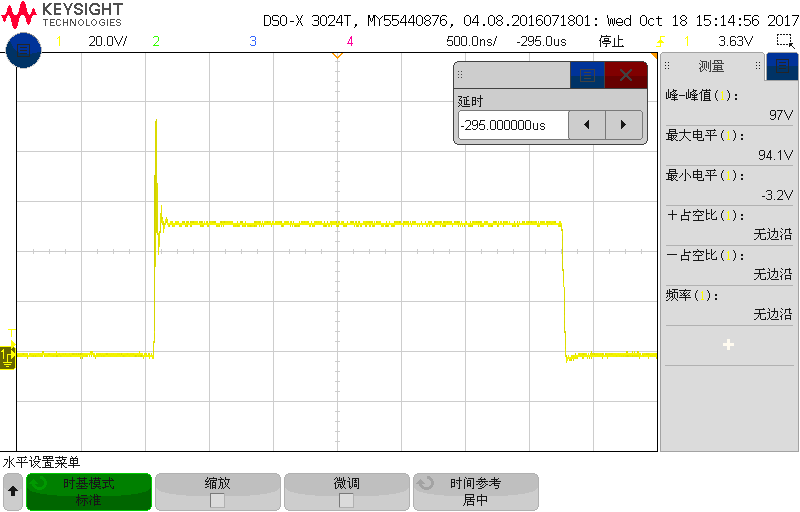Click the delay value input field

tap(513, 125)
